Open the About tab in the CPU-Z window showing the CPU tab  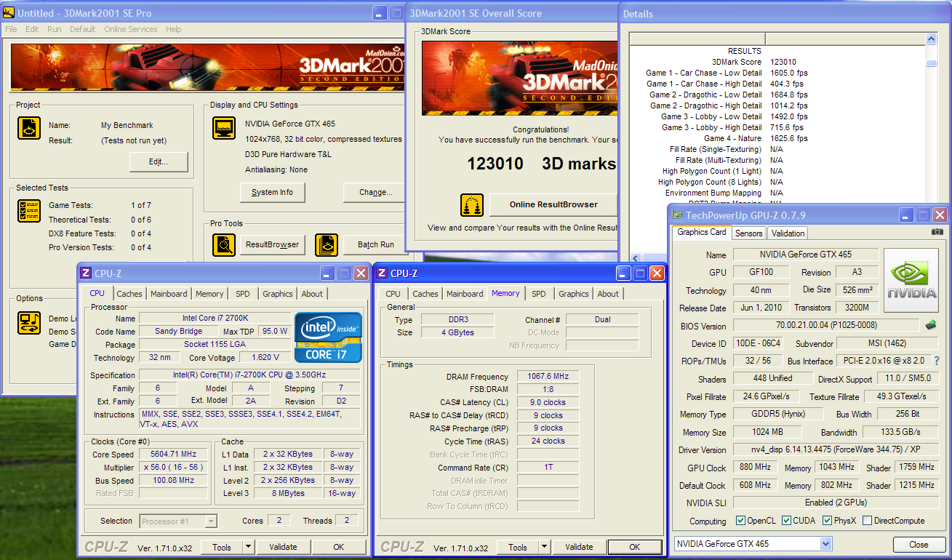[x=312, y=294]
